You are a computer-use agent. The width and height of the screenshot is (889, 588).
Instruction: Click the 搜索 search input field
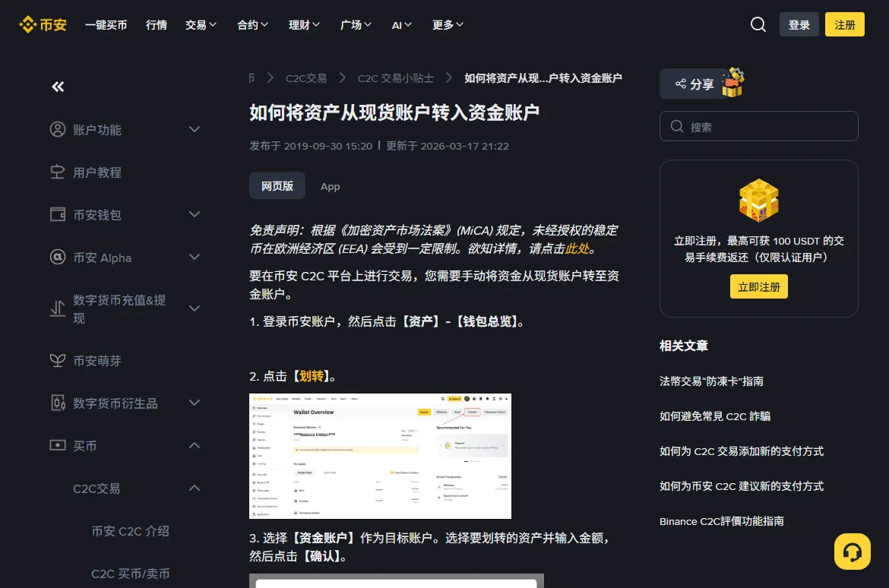click(x=758, y=126)
